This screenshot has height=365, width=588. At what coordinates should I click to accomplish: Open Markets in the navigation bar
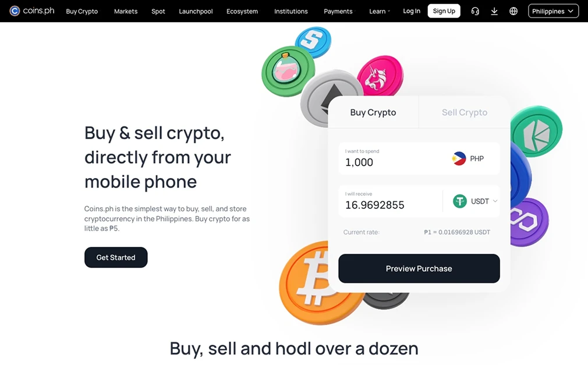pos(126,11)
